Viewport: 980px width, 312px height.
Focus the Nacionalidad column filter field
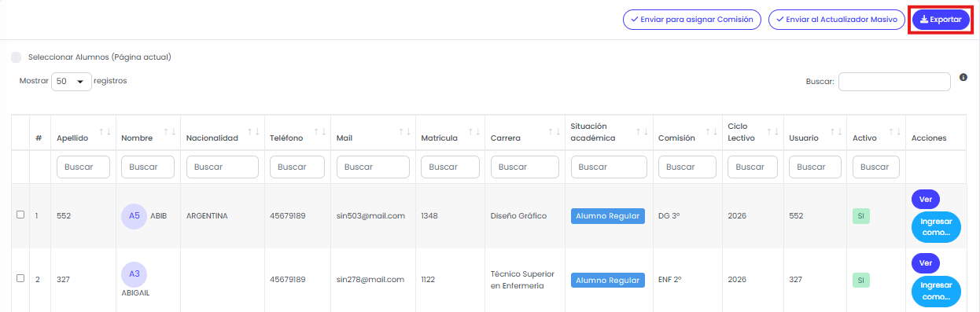(x=223, y=167)
